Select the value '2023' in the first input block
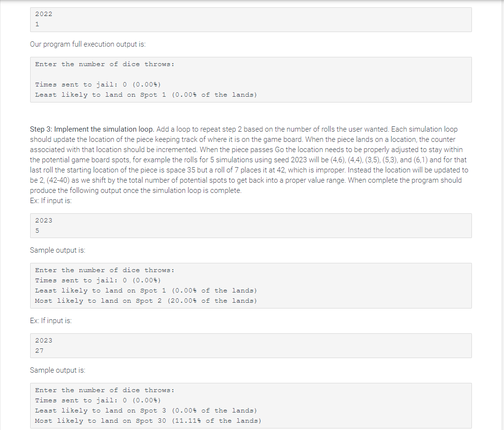Viewport: 504px width, 430px height. (43, 220)
